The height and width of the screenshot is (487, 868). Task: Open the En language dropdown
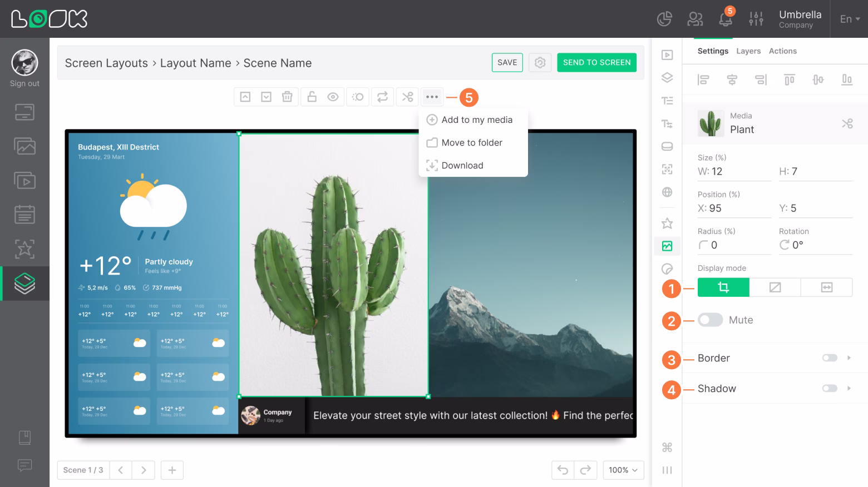pos(850,19)
